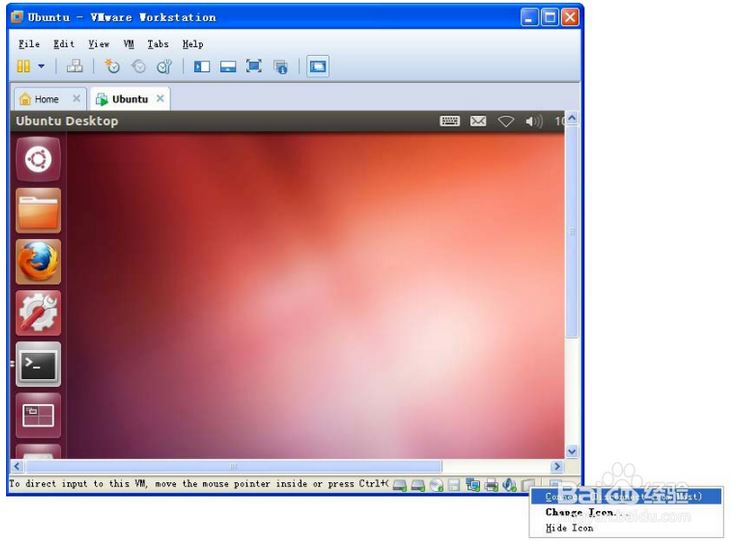Click the sound card status icon
The width and height of the screenshot is (731, 541).
(510, 486)
